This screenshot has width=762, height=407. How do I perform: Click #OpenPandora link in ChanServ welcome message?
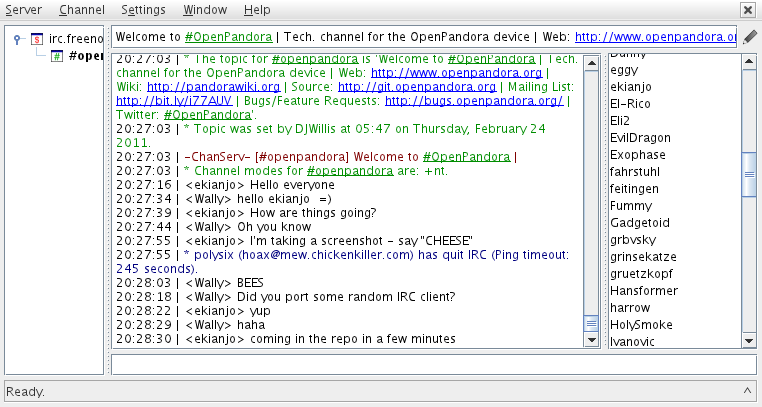[x=467, y=156]
